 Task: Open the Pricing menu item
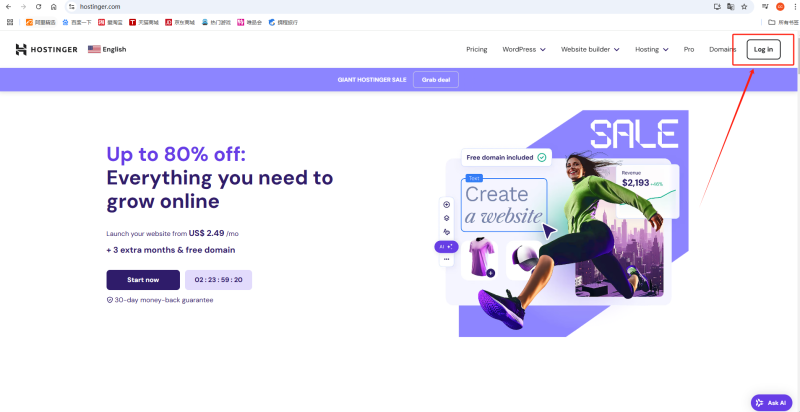click(477, 49)
